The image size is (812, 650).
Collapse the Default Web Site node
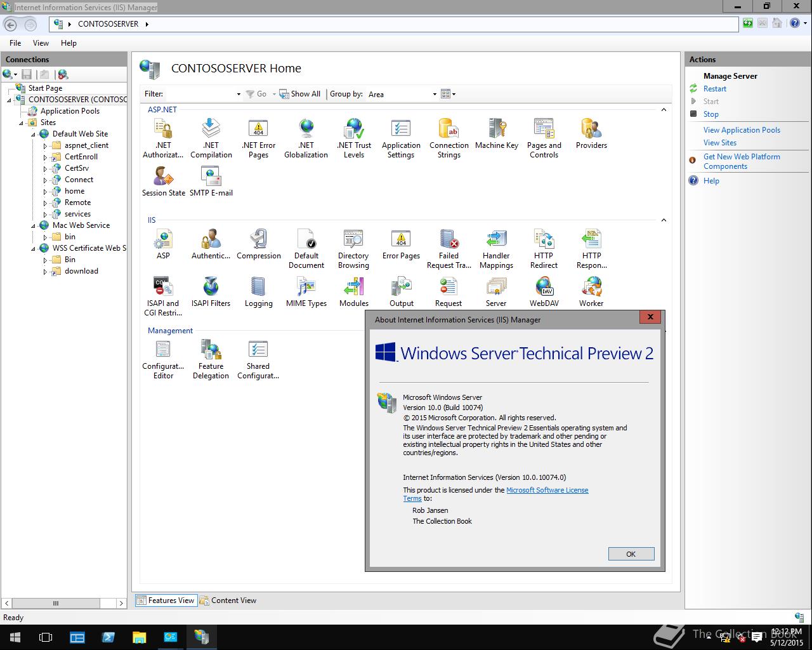pyautogui.click(x=34, y=134)
